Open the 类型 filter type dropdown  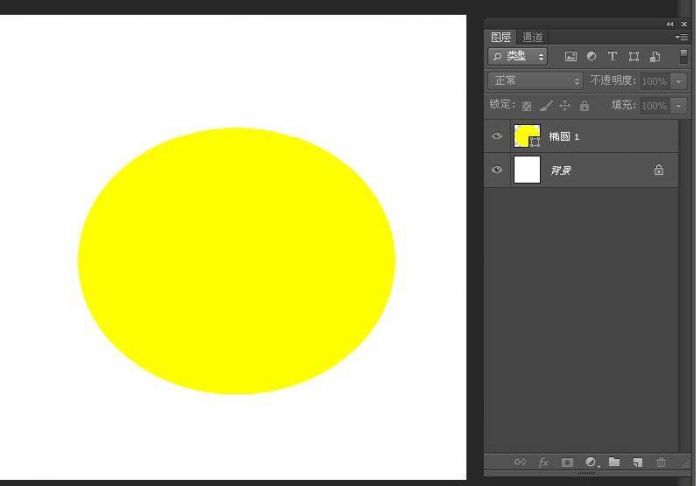[x=517, y=57]
